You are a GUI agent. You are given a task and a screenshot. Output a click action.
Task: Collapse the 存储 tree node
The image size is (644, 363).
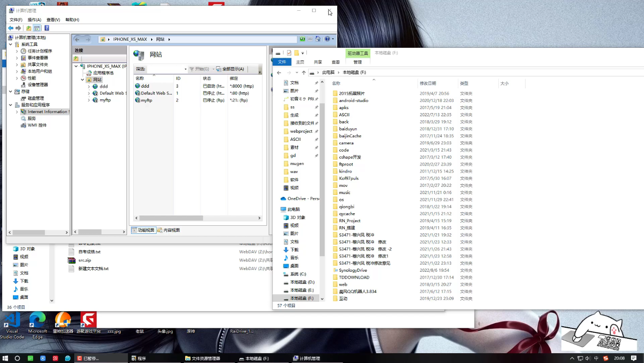[11, 91]
